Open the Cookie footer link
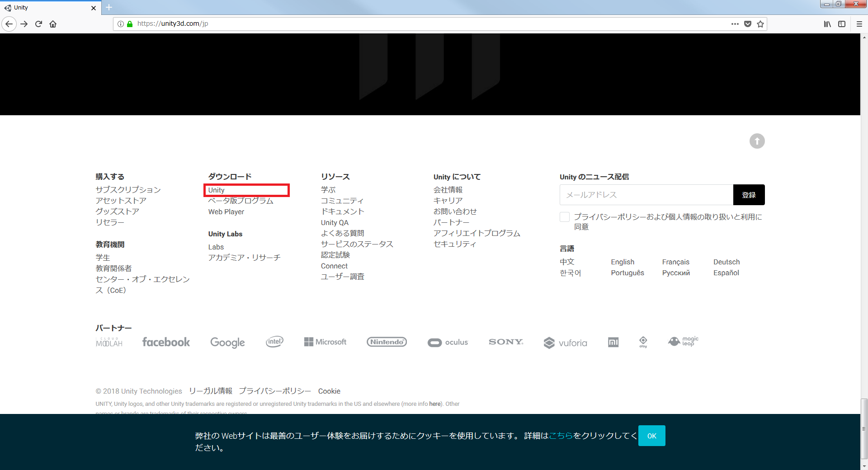This screenshot has width=868, height=470. 329,391
